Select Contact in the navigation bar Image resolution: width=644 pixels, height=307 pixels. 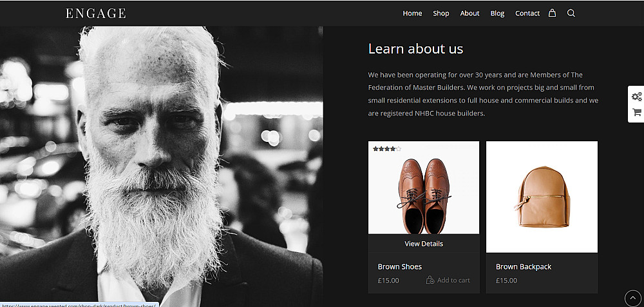[527, 13]
